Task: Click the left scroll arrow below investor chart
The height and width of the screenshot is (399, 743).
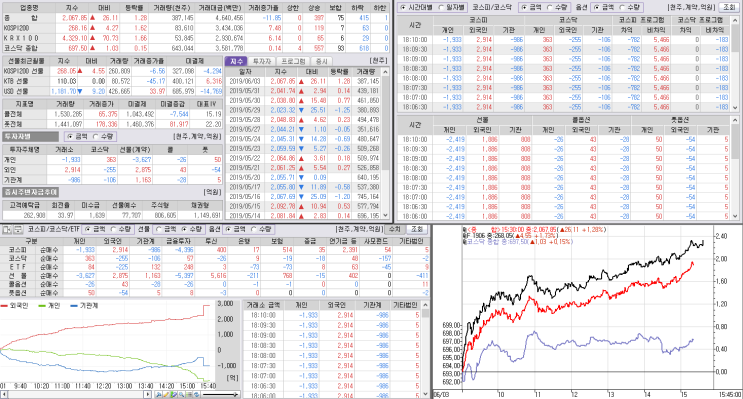Action: point(4,394)
